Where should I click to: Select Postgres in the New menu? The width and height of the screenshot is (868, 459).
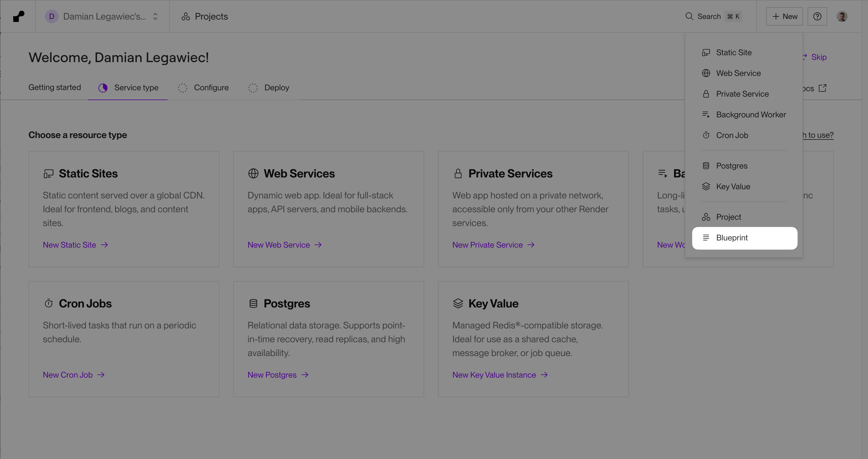732,166
